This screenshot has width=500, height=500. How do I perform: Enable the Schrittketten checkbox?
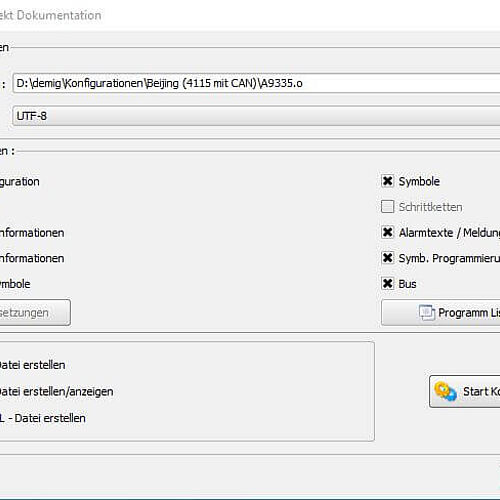pyautogui.click(x=387, y=207)
